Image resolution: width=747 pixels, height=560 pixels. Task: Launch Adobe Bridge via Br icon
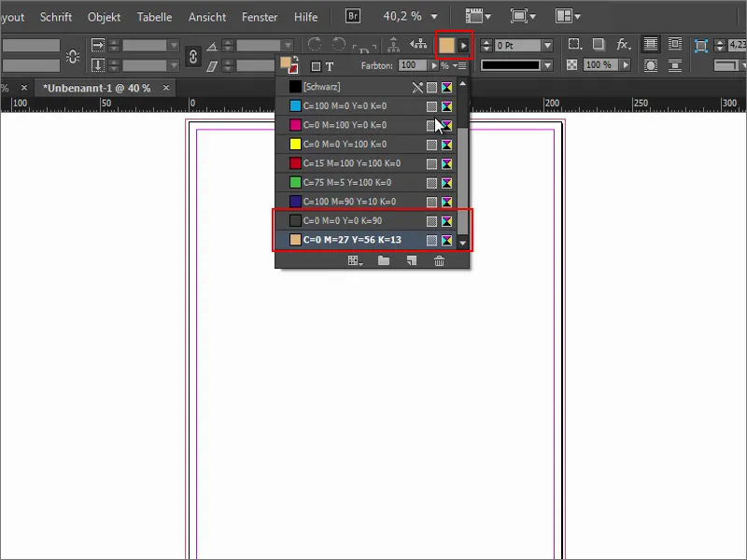tap(353, 16)
